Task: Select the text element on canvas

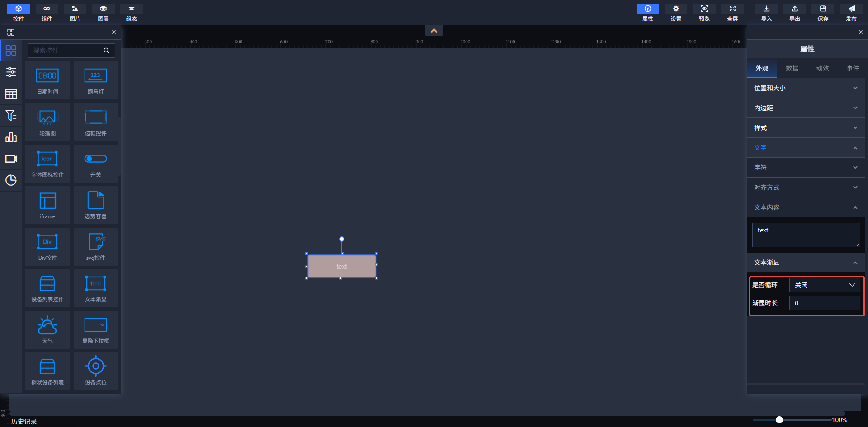Action: [x=342, y=266]
